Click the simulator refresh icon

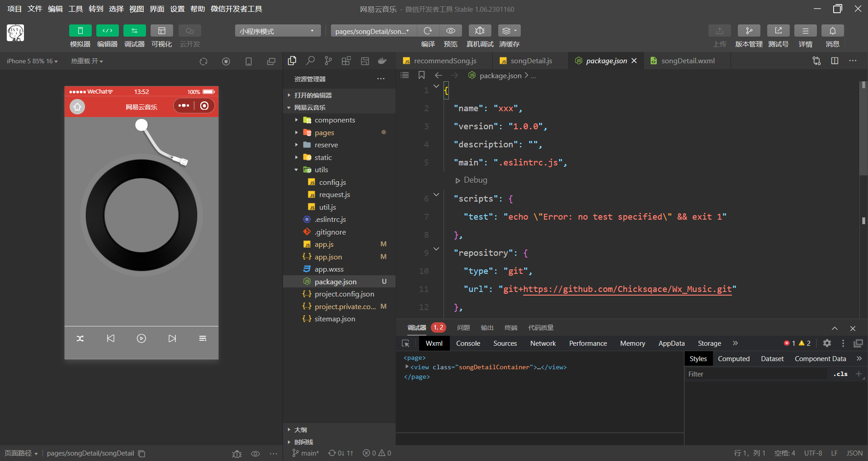[203, 61]
